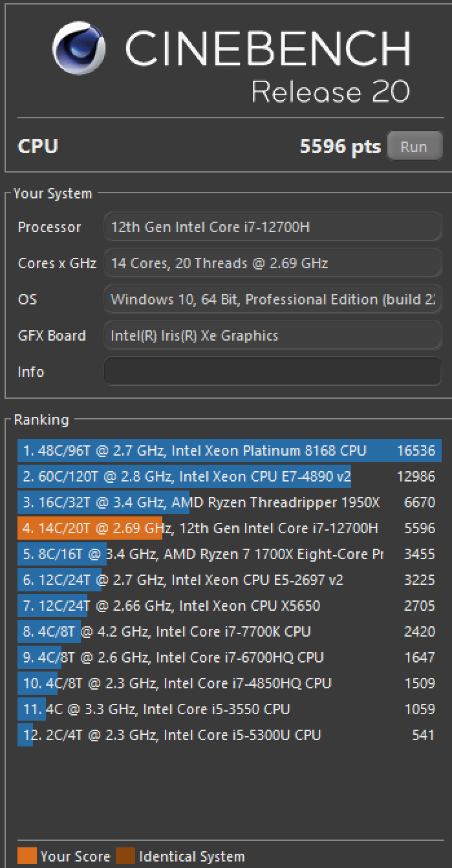Select the Xeon E7-4890 v2 ranking row
The height and width of the screenshot is (868, 452).
229,476
